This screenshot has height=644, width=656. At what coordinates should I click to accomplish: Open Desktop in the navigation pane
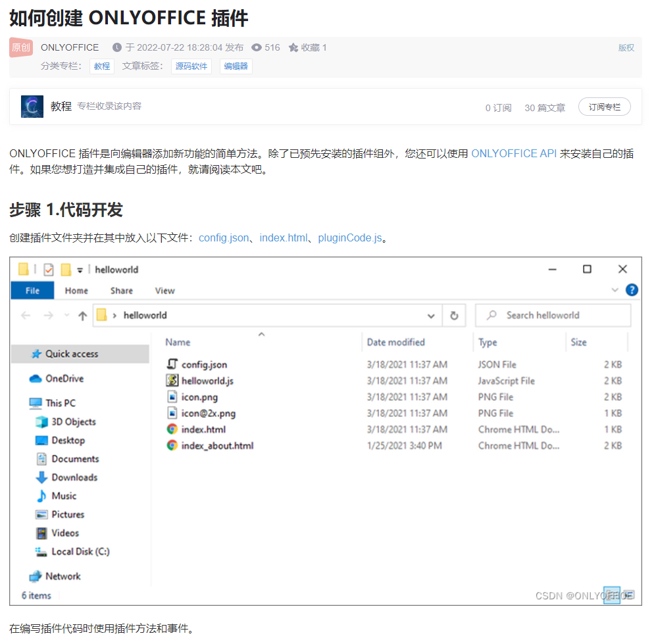(61, 440)
